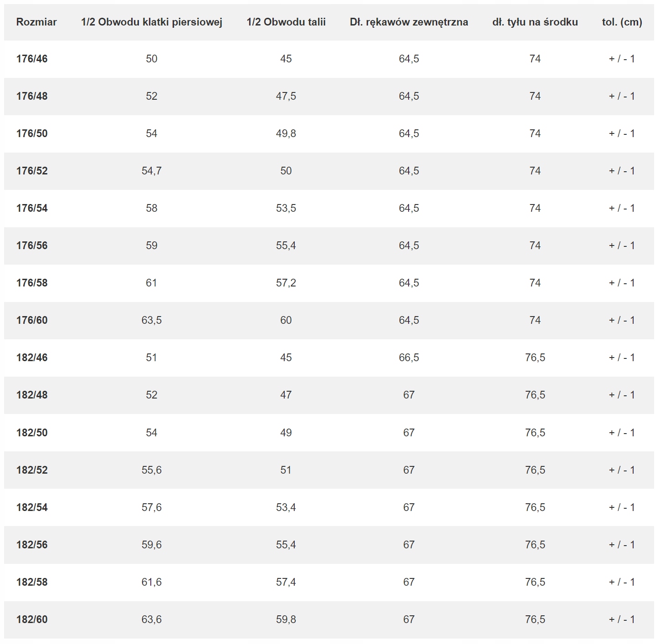
Task: Click the Rozmiar column header
Action: (x=36, y=22)
